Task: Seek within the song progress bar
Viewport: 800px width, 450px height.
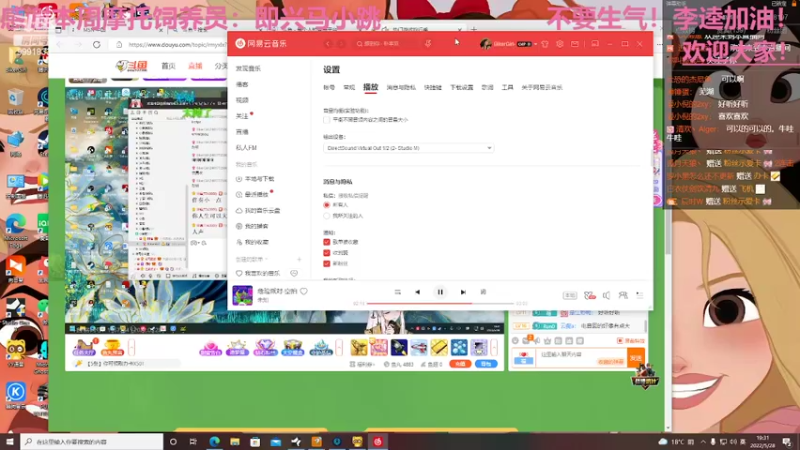Action: (x=440, y=303)
